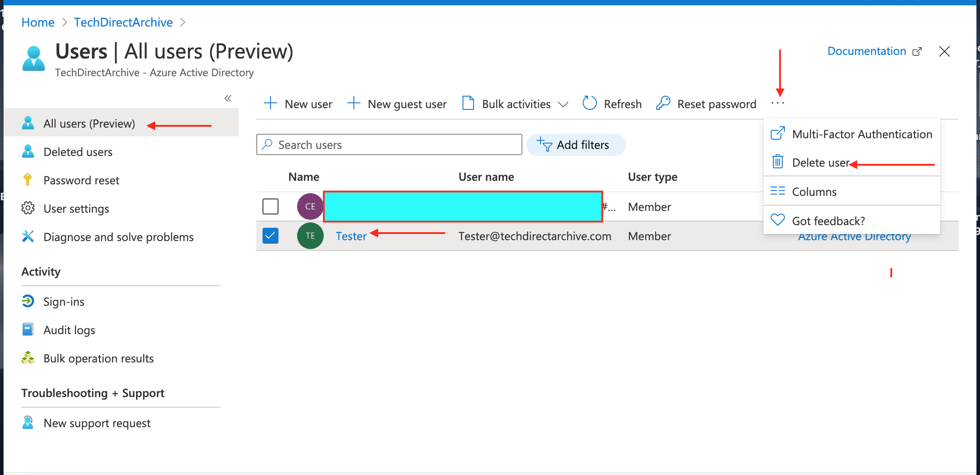
Task: Open the Documentation link
Action: tap(866, 51)
